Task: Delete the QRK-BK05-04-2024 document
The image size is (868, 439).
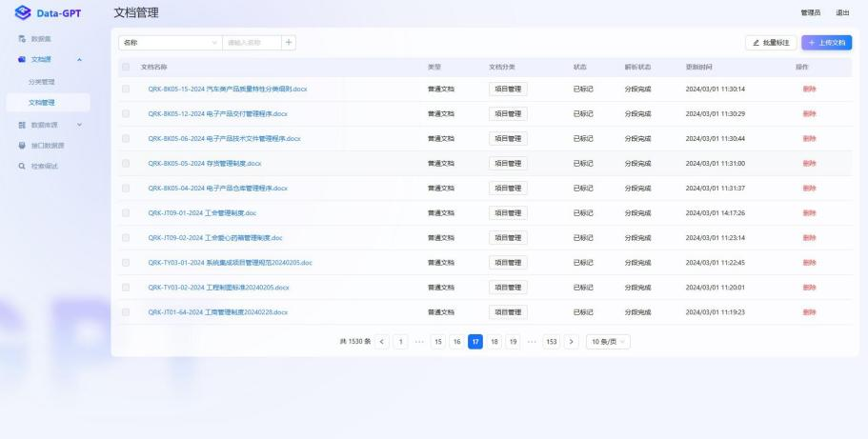Action: (809, 189)
